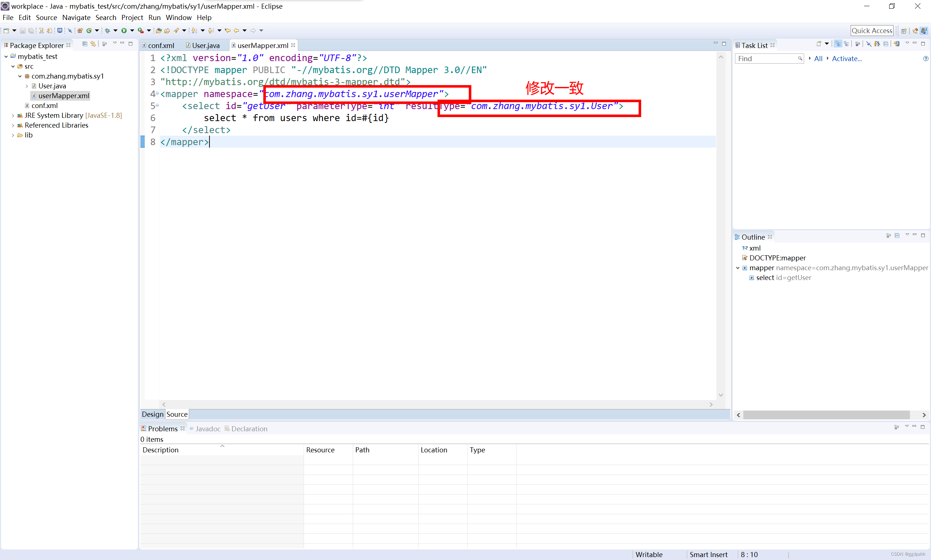Image resolution: width=931 pixels, height=560 pixels.
Task: Click the Search flashlight icon
Action: point(176,31)
